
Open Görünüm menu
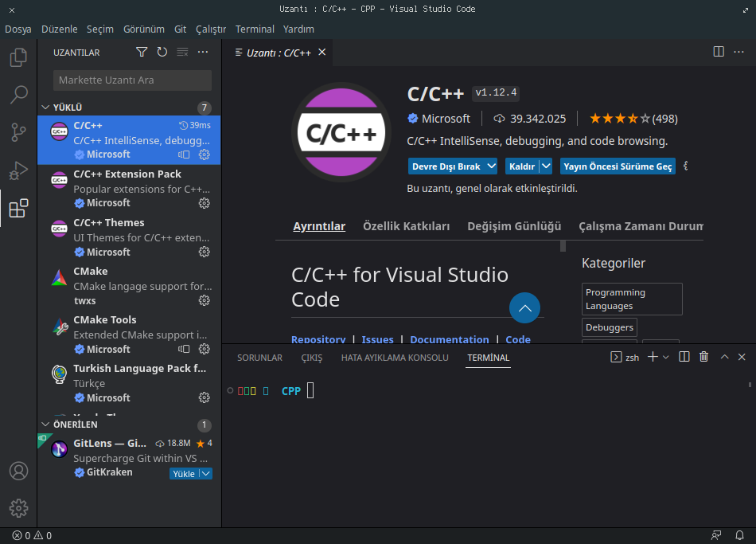click(144, 29)
